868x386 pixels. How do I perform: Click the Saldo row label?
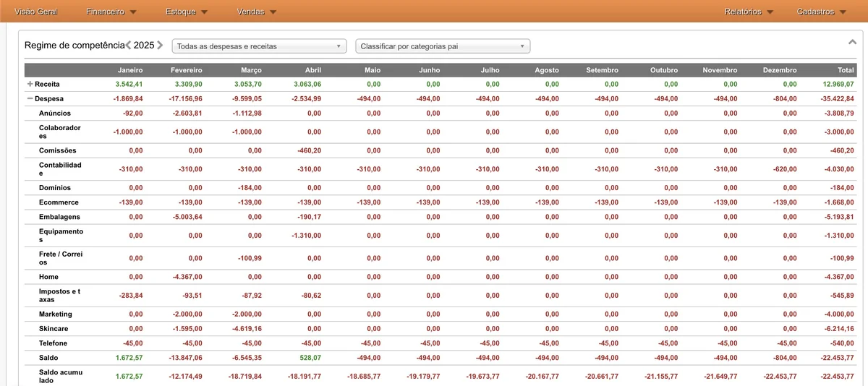[x=48, y=358]
